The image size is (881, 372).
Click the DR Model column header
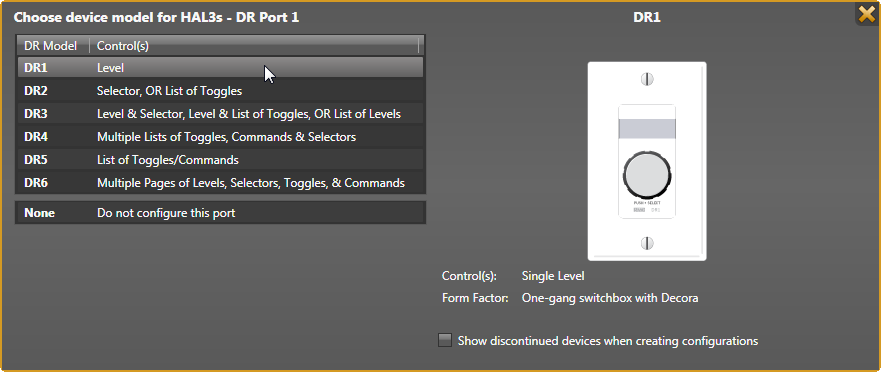53,46
